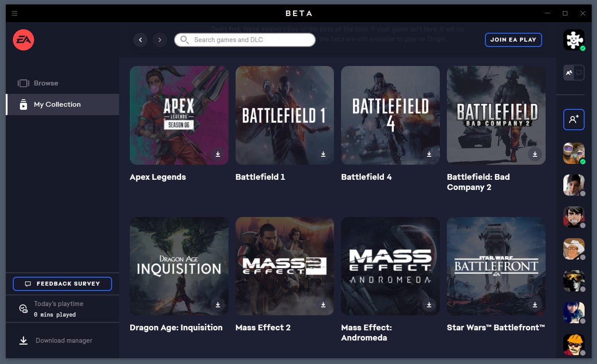This screenshot has width=597, height=364.
Task: Go back with the left arrow
Action: tap(140, 40)
